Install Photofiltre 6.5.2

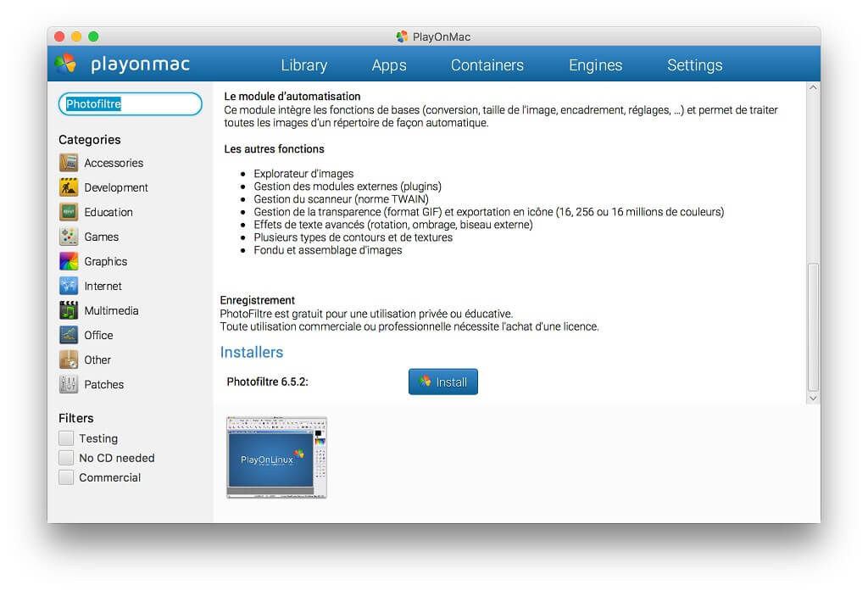pyautogui.click(x=442, y=382)
